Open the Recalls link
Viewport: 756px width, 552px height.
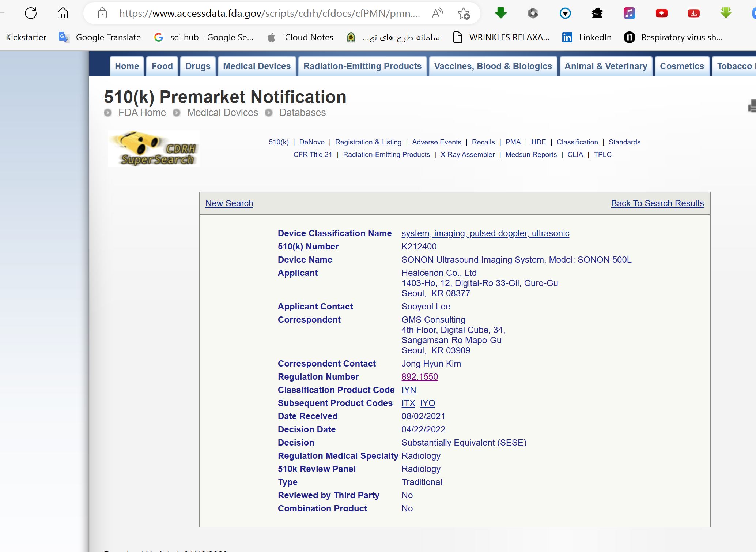coord(483,142)
